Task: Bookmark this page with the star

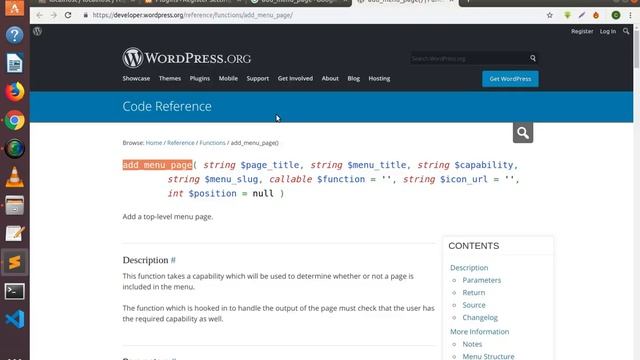Action: pyautogui.click(x=550, y=15)
